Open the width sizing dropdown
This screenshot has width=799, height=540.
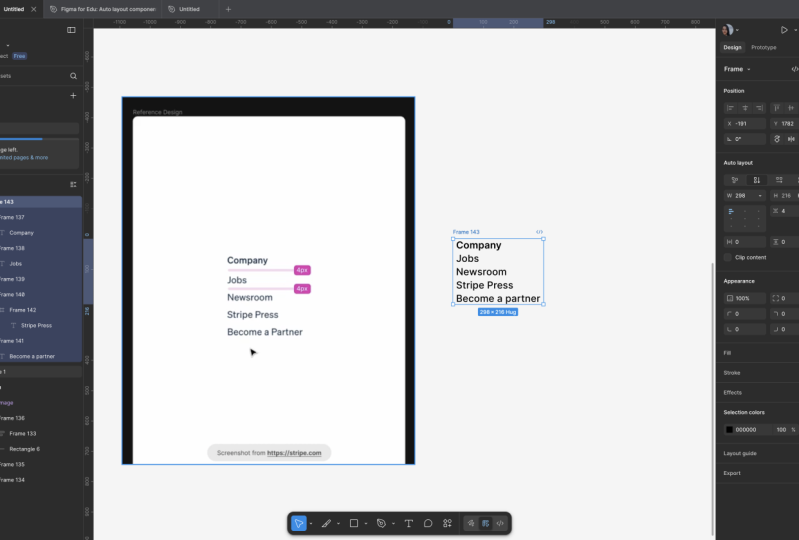click(x=760, y=196)
